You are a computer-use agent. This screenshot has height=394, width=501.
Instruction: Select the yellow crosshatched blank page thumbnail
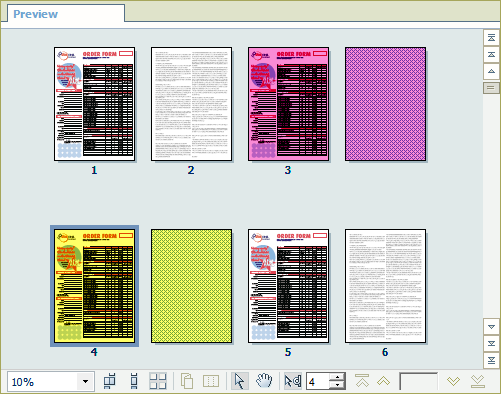(191, 286)
